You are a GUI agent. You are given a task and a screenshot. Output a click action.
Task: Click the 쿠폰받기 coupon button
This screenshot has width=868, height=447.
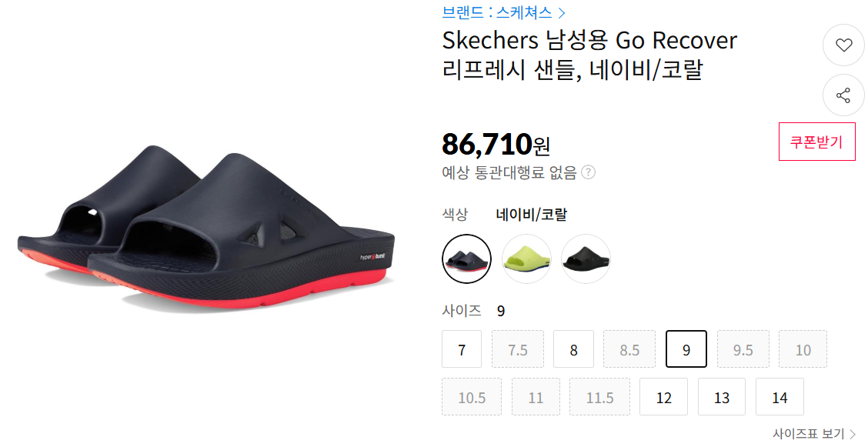click(x=817, y=142)
